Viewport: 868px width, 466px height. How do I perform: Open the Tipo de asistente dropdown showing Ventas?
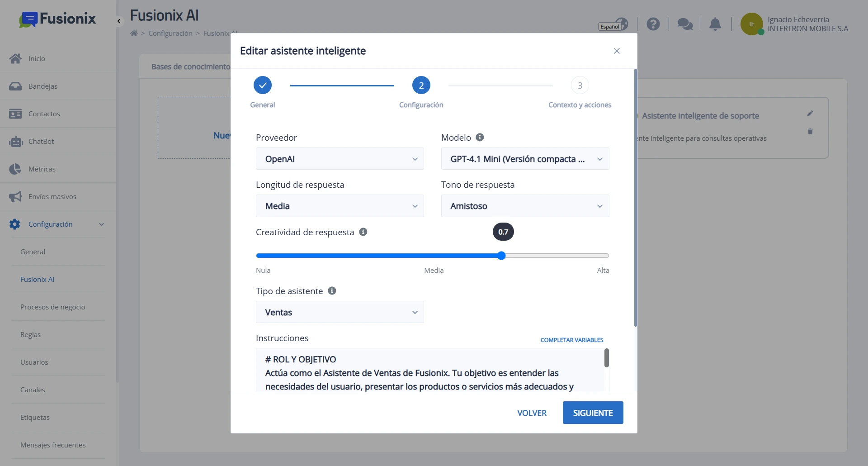[340, 312]
